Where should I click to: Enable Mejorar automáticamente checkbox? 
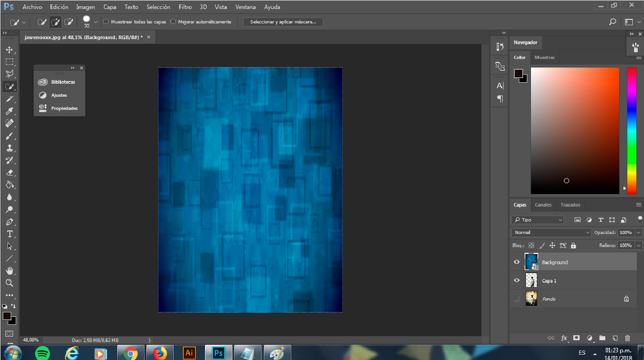pyautogui.click(x=173, y=22)
